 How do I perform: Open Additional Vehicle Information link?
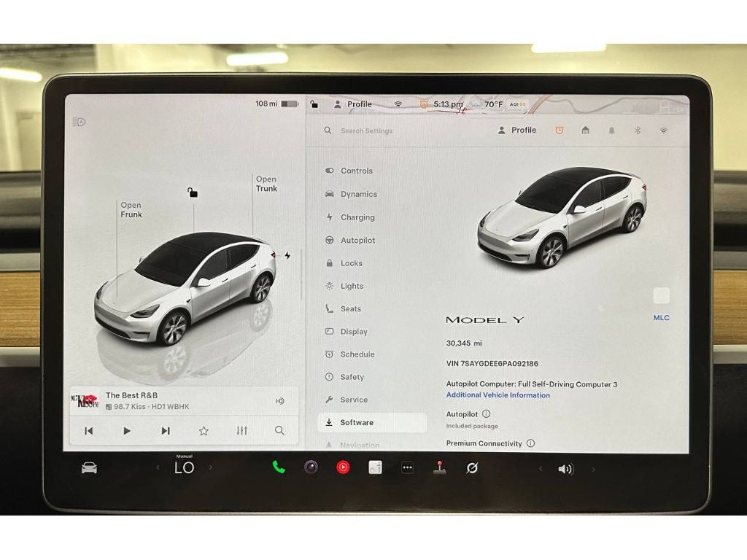coord(498,395)
